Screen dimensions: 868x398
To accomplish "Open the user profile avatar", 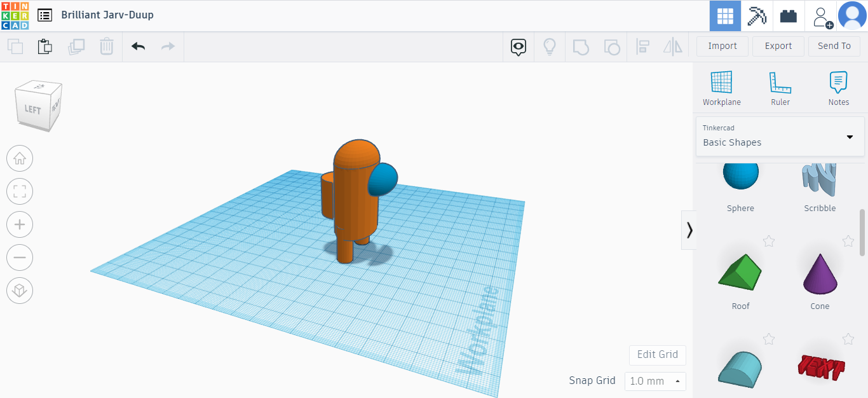I will coord(852,16).
